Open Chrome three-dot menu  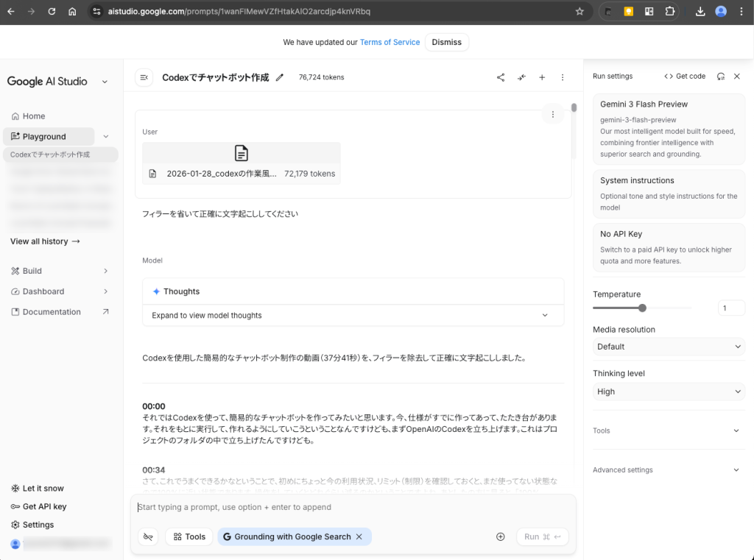click(x=741, y=12)
